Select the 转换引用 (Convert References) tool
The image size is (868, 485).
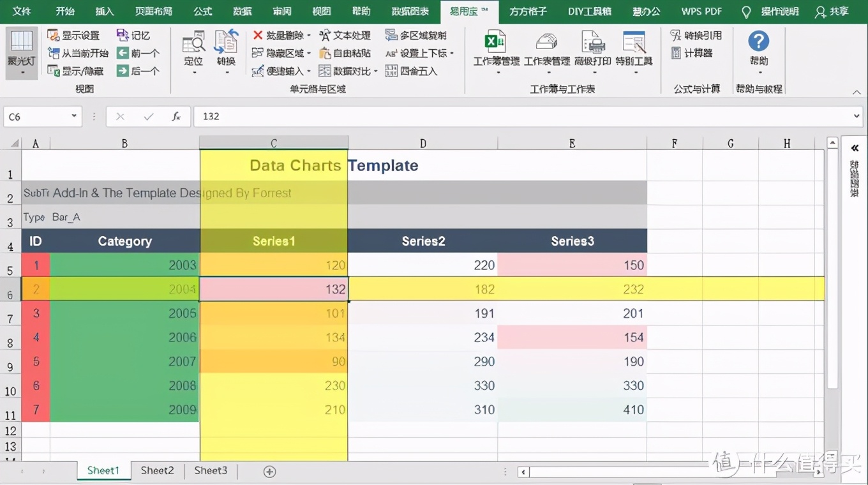pos(697,35)
